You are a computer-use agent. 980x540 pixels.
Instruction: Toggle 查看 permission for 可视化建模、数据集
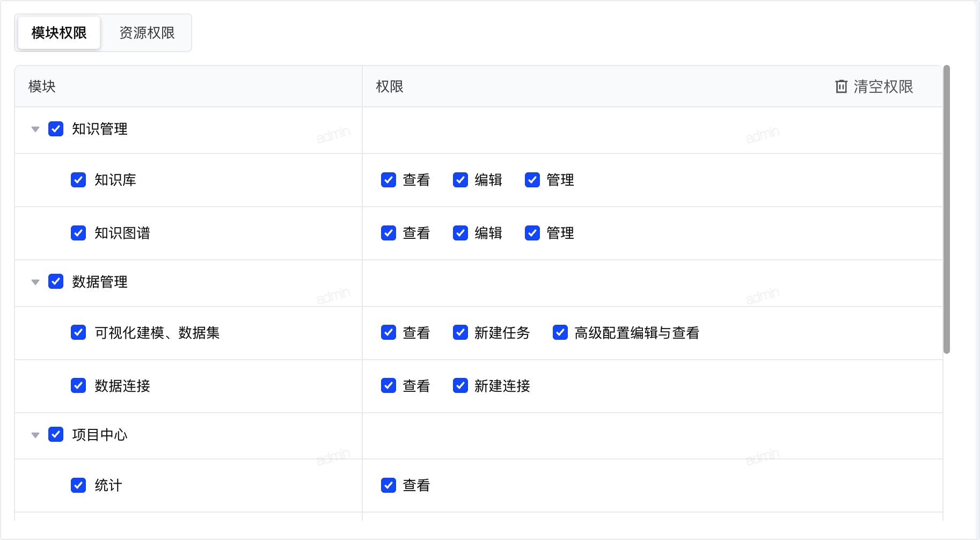click(x=389, y=332)
